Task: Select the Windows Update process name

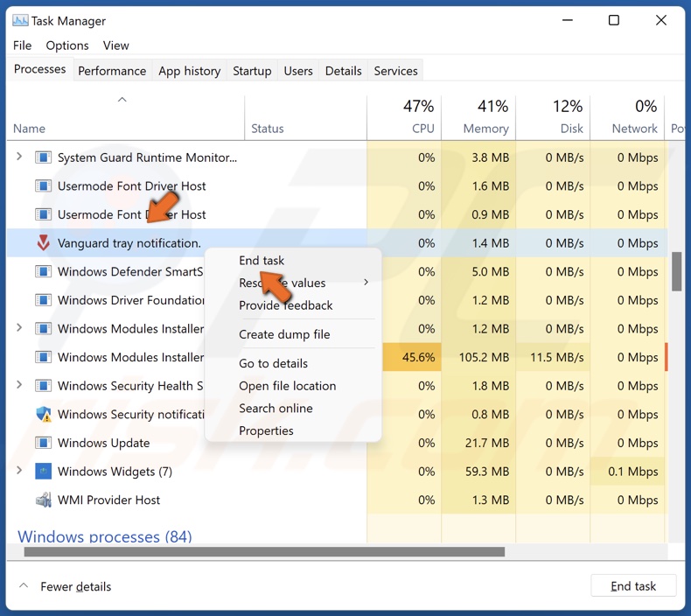Action: tap(103, 443)
